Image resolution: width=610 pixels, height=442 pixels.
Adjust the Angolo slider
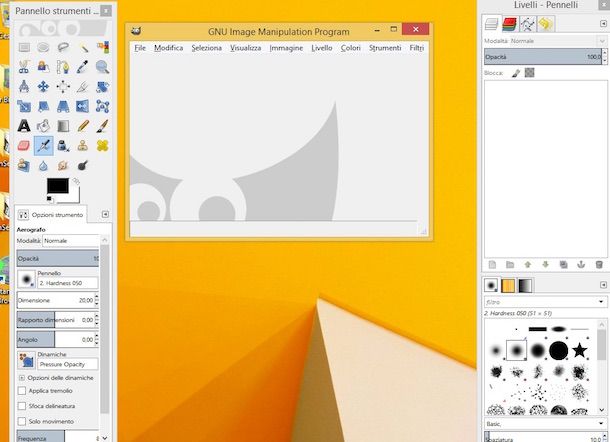tap(56, 340)
